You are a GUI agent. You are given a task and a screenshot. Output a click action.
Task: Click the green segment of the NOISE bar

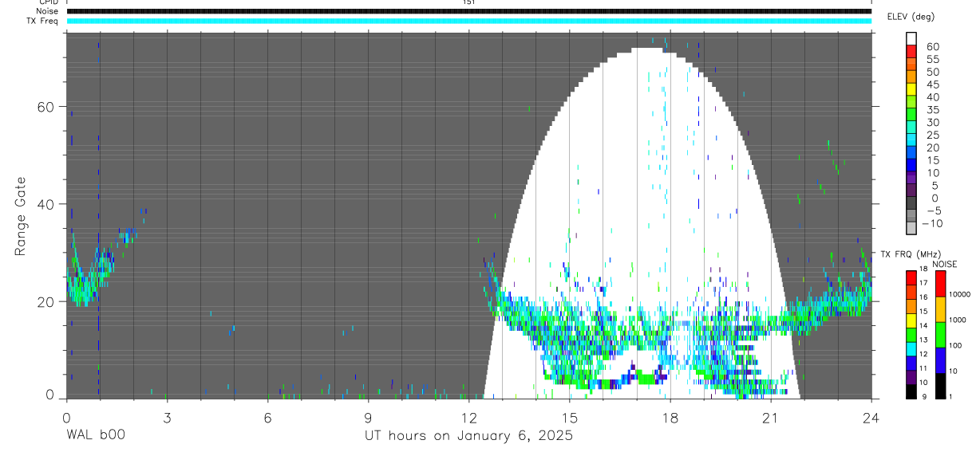(941, 335)
